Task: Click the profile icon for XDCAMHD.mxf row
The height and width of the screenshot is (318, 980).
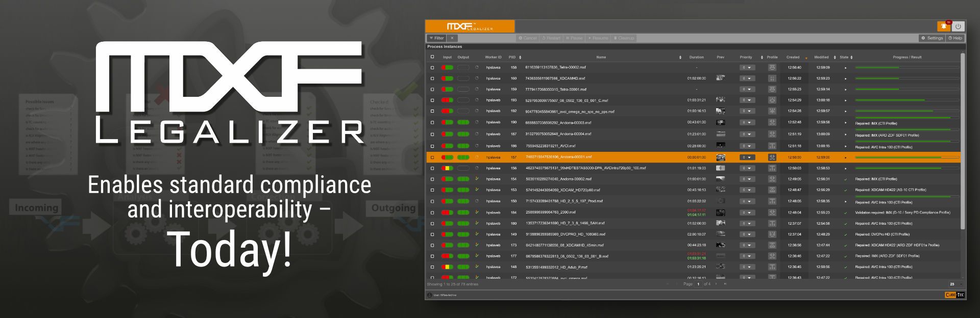Action: click(x=772, y=78)
